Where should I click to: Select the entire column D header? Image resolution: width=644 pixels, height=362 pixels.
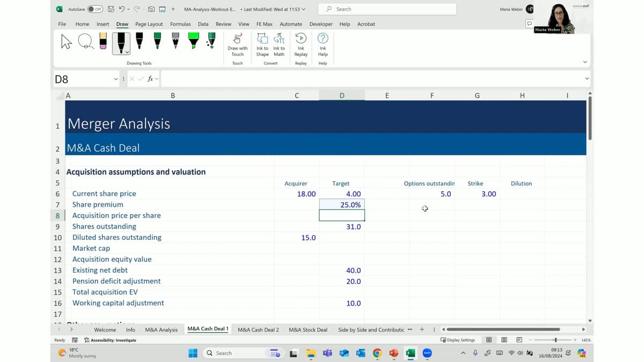coord(342,95)
